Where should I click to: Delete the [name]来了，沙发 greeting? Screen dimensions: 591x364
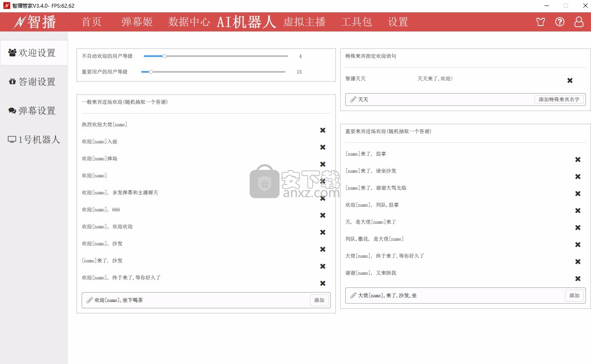coord(323,266)
